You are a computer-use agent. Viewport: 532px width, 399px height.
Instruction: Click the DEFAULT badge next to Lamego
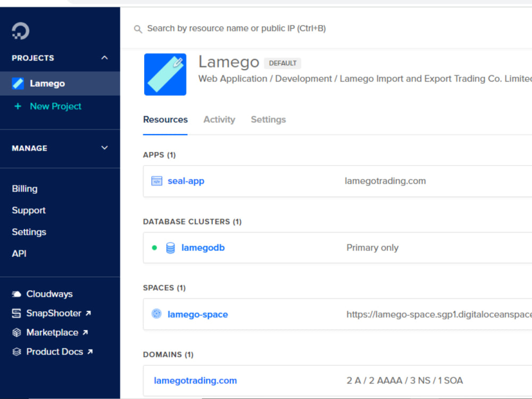282,63
